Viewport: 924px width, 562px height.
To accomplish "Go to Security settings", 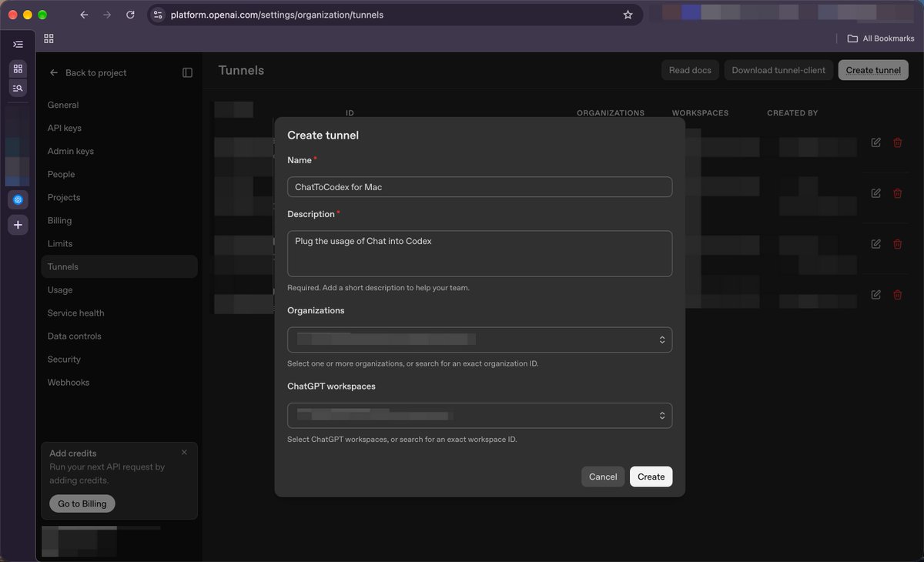I will (119, 359).
